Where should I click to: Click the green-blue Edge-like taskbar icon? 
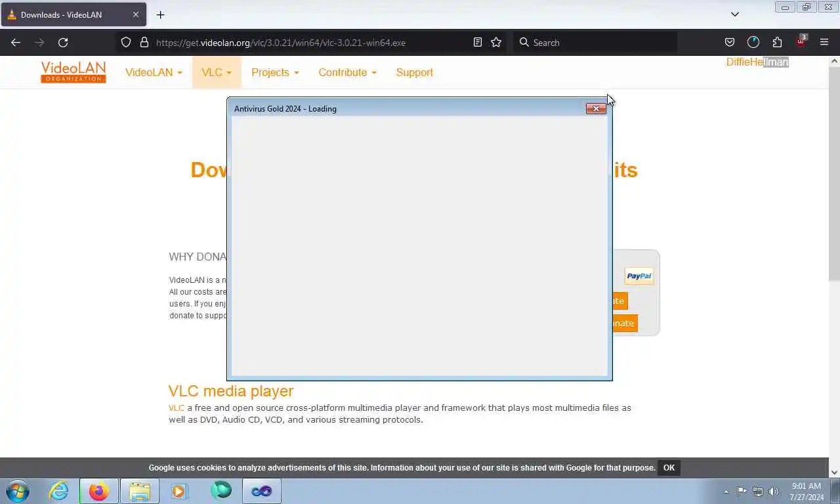(221, 490)
